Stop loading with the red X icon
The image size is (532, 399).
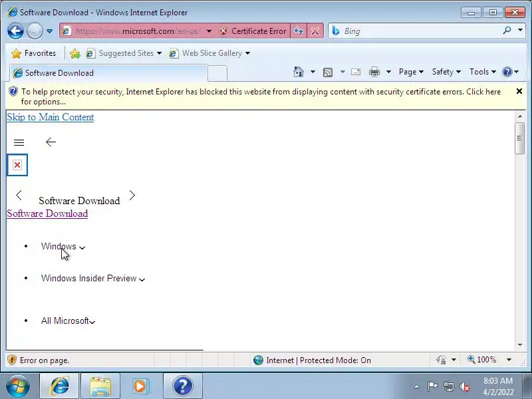[x=315, y=31]
